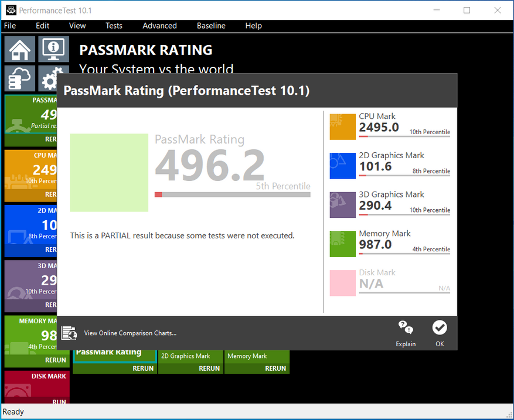
Task: Rerun the bottom 2D Graphics Mark tile
Action: click(x=209, y=368)
